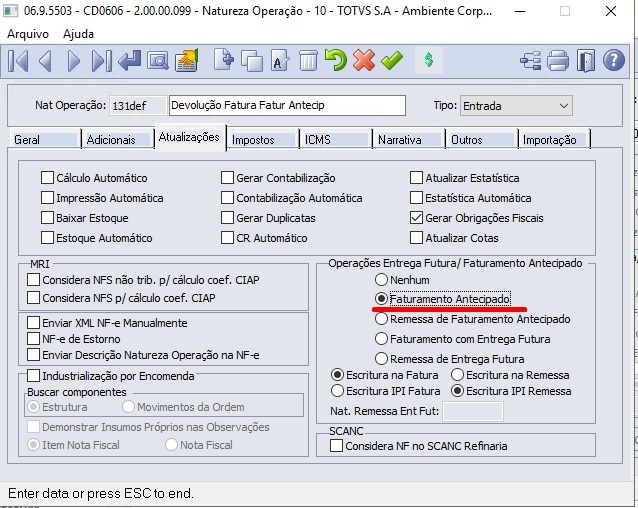Click the Nat Operação code field 131def
Viewport: 638px width, 508px height.
[x=138, y=106]
